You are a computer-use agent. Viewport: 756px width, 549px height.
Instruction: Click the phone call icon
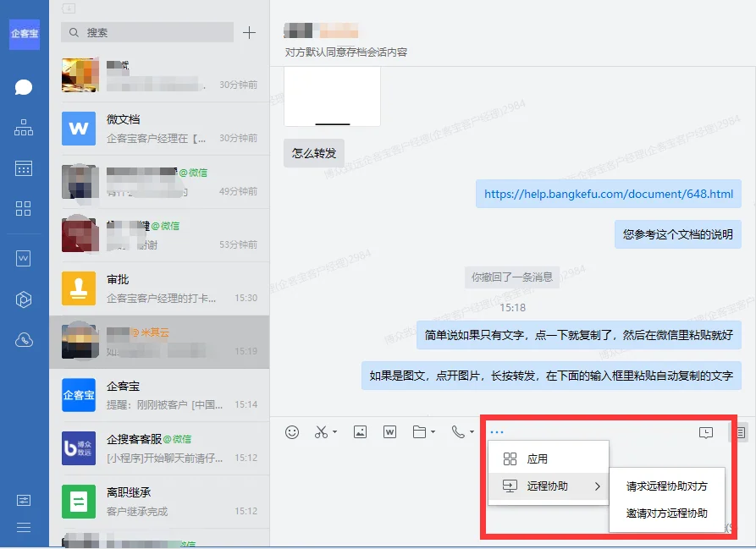(458, 432)
